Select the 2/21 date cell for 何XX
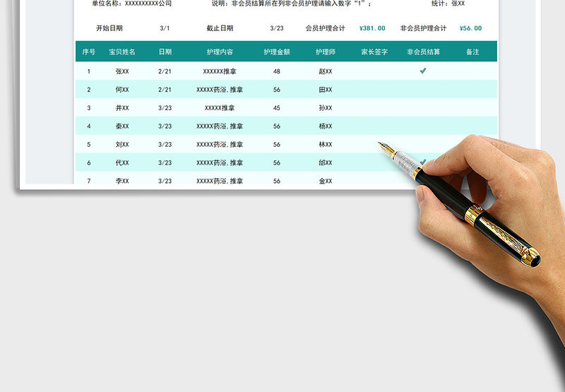 (165, 90)
